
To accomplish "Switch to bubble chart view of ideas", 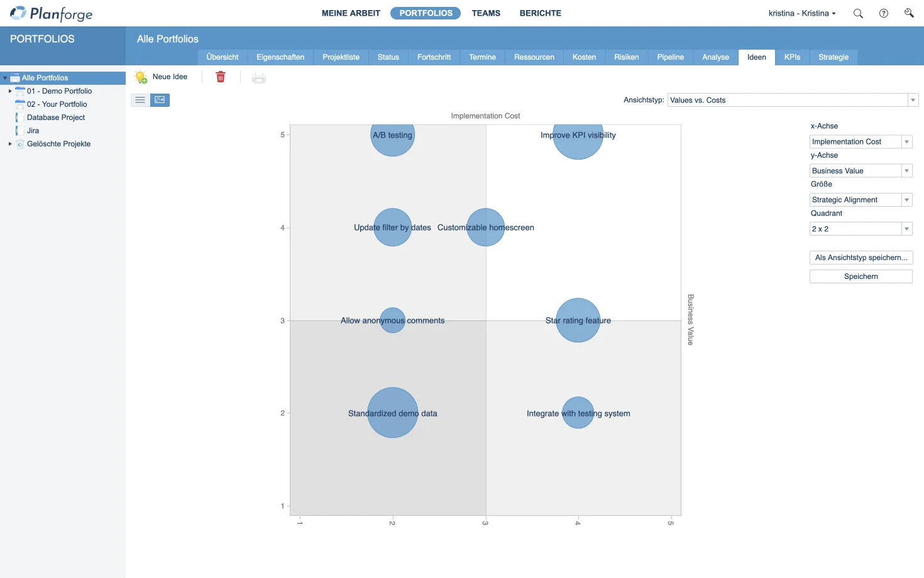I will (x=160, y=99).
